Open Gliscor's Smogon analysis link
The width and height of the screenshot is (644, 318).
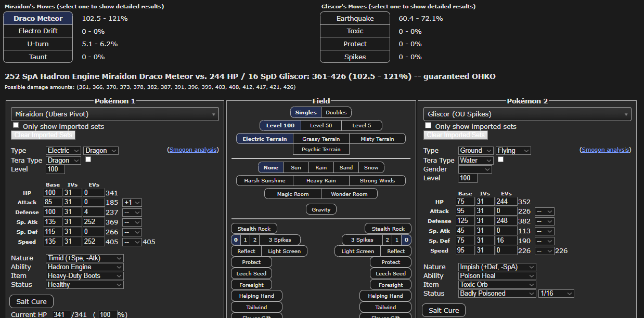606,150
